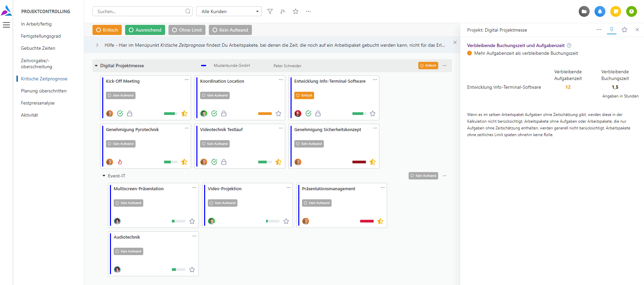
Task: Open the sort order icon
Action: click(282, 11)
